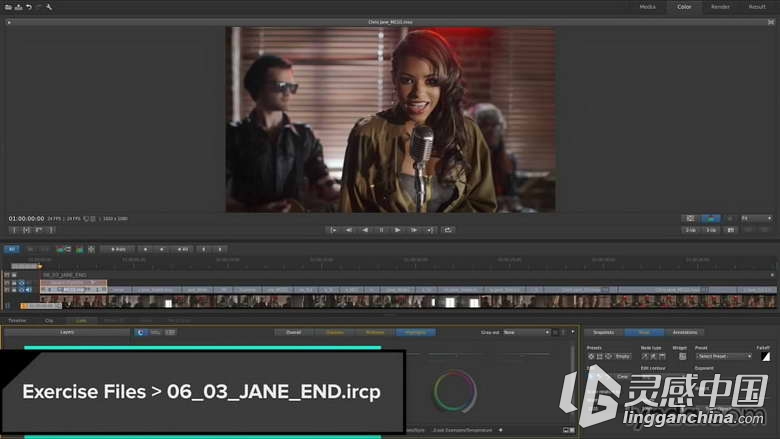Image resolution: width=780 pixels, height=439 pixels.
Task: Jump to the start of the timeline
Action: click(x=332, y=230)
